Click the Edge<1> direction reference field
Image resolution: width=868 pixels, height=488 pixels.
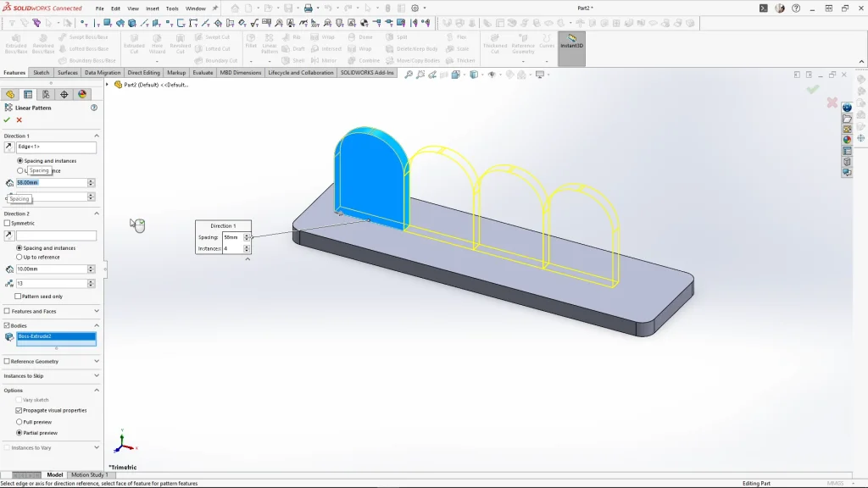coord(56,147)
